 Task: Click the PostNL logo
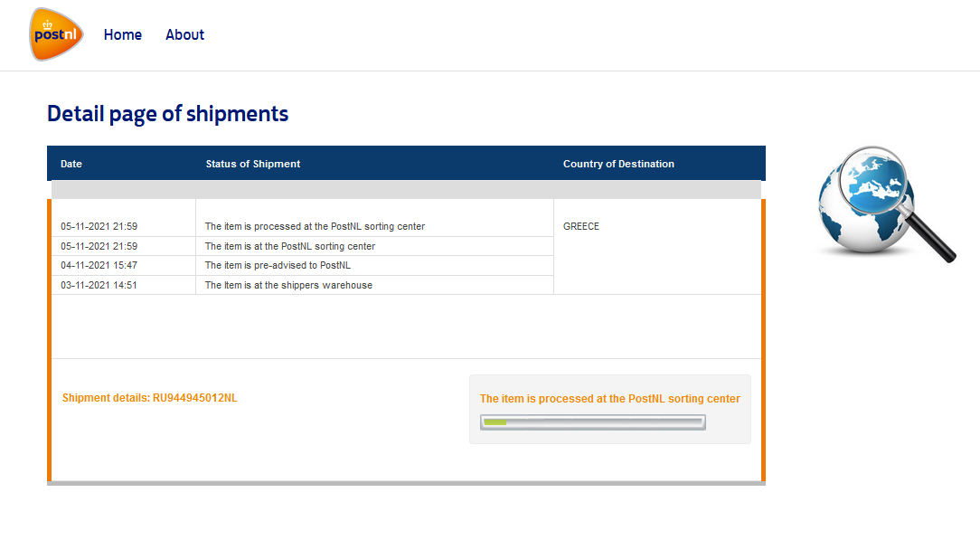tap(56, 34)
